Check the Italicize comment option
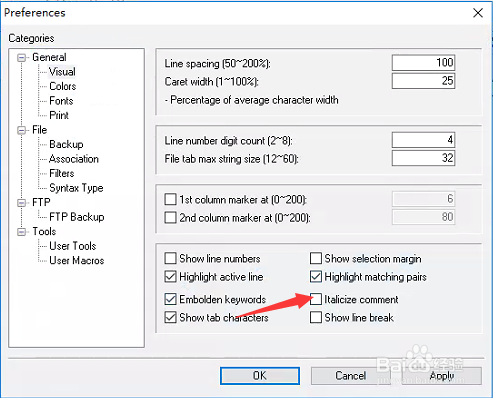The width and height of the screenshot is (493, 398). pos(316,299)
